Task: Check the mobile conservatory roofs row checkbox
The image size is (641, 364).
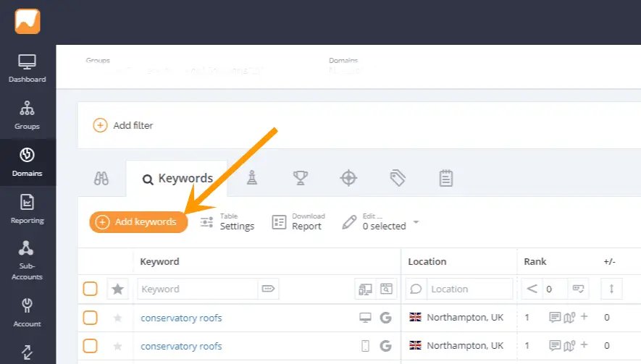Action: tap(90, 346)
